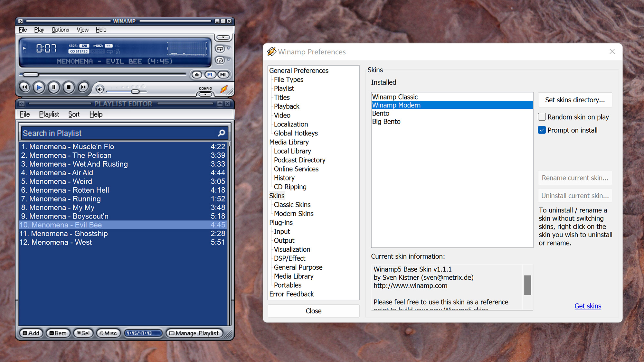The height and width of the screenshot is (362, 644).
Task: Click the magnifier icon in playlist search
Action: pyautogui.click(x=221, y=133)
